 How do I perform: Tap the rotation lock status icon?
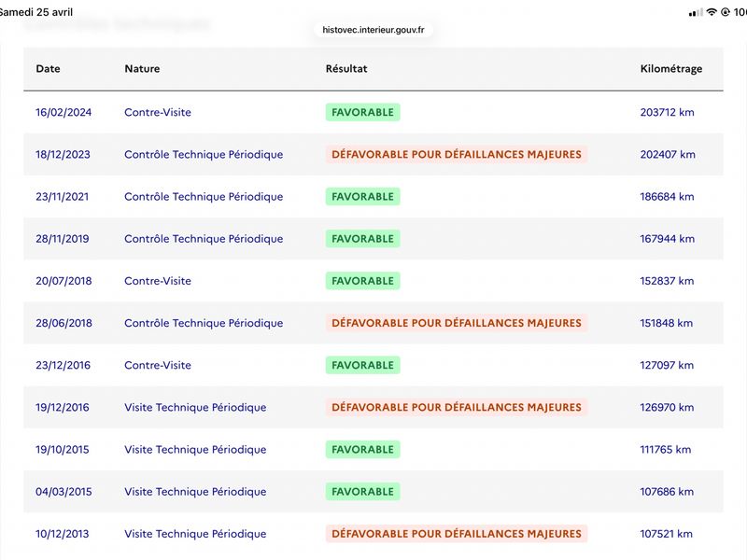[726, 12]
